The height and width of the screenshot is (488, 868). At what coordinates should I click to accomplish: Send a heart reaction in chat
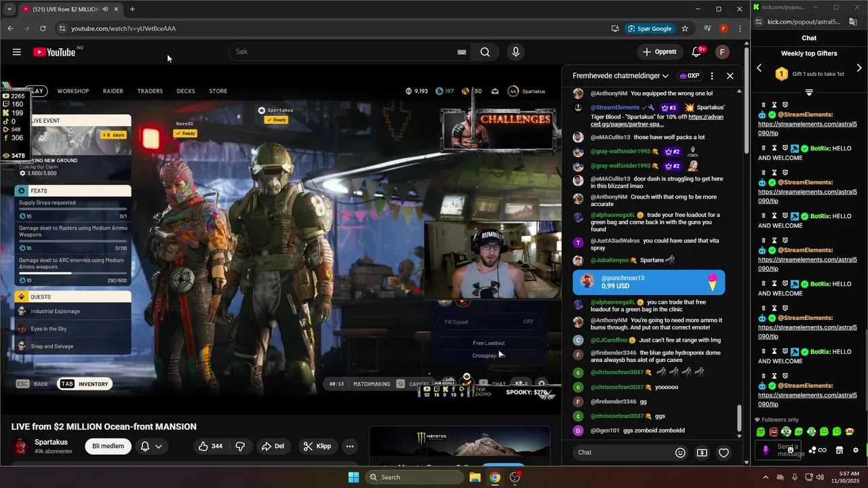[x=724, y=453]
